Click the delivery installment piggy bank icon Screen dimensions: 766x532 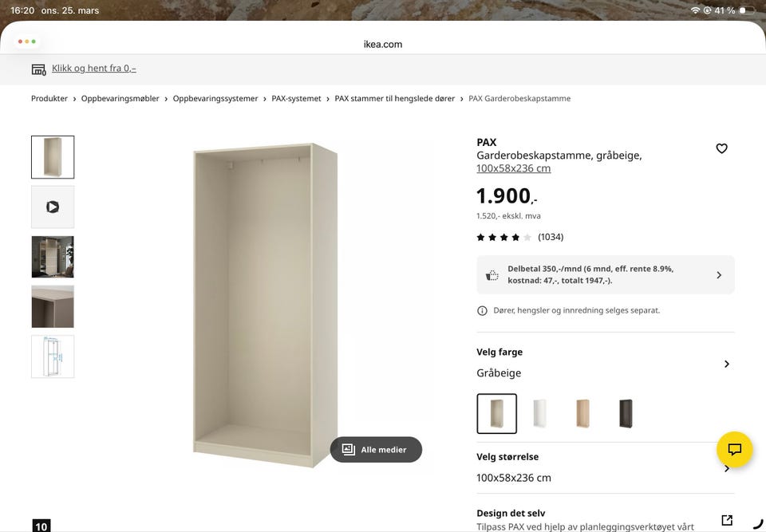(x=492, y=274)
